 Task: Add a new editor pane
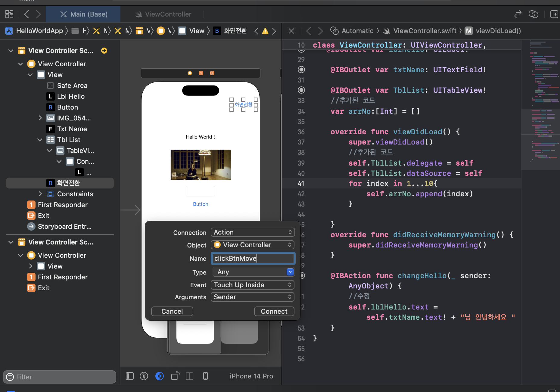click(554, 14)
